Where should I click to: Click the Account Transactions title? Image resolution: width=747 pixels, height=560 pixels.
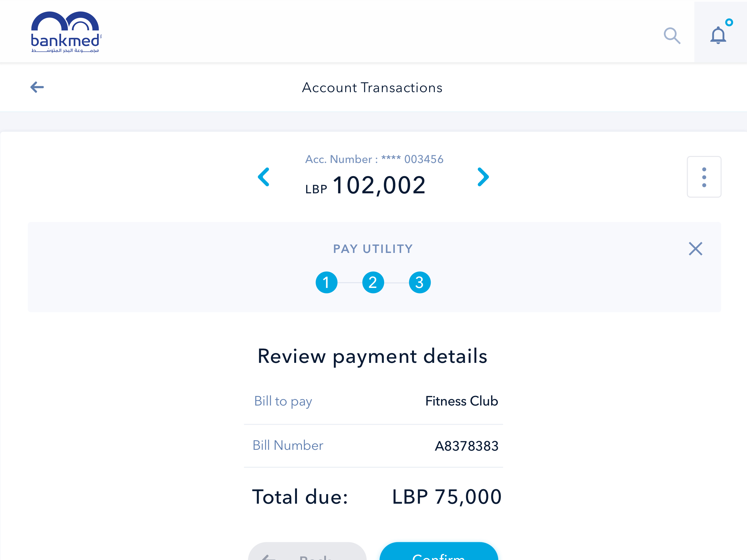(372, 87)
